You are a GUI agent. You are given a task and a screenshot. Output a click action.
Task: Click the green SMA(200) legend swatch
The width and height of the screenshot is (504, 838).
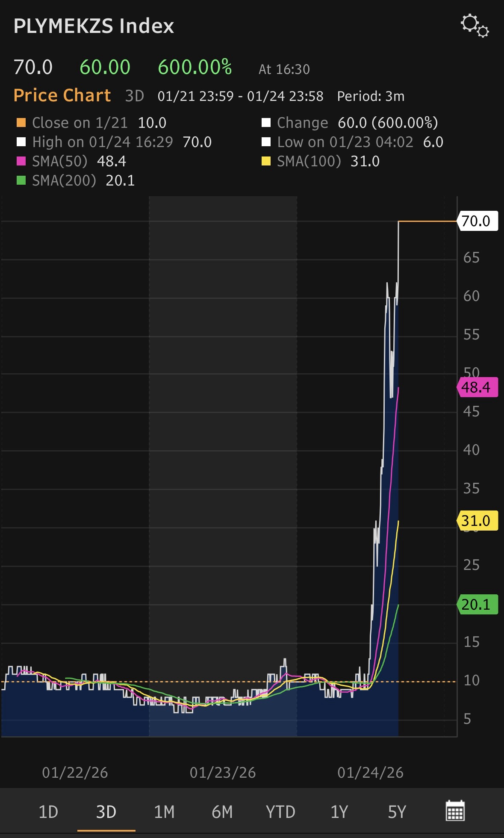(x=21, y=181)
